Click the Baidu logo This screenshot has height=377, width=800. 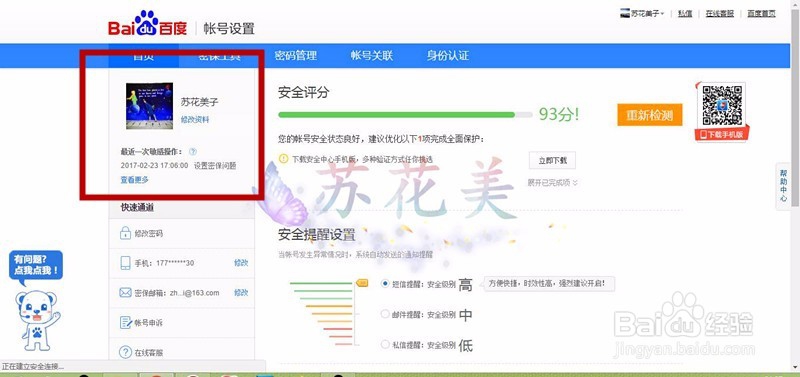[147, 24]
